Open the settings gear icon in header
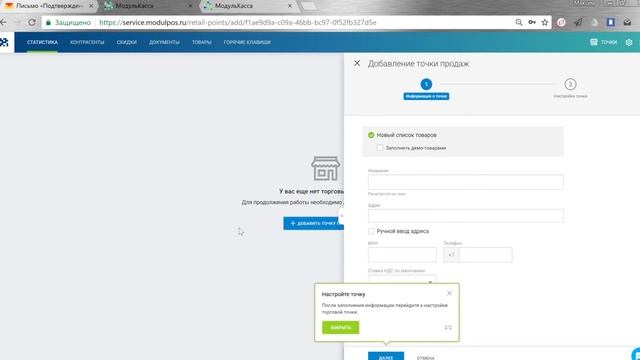This screenshot has height=360, width=640. pos(629,42)
